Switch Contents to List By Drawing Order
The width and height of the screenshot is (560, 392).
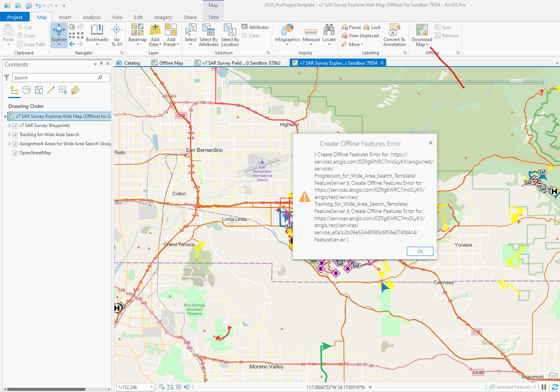point(14,90)
